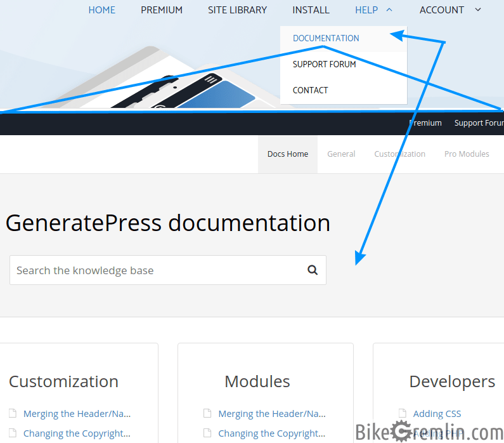Viewport: 504px width, 443px height.
Task: Collapse the HELP dropdown chevron
Action: [389, 10]
